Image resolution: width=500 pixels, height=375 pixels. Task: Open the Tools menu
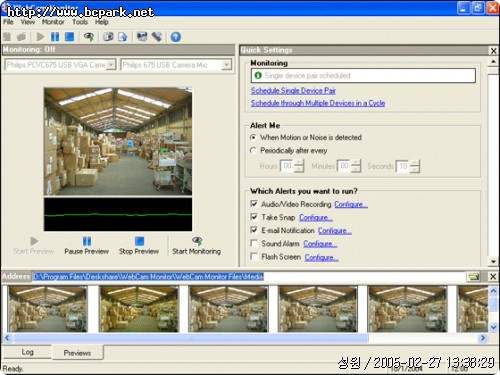[x=80, y=22]
